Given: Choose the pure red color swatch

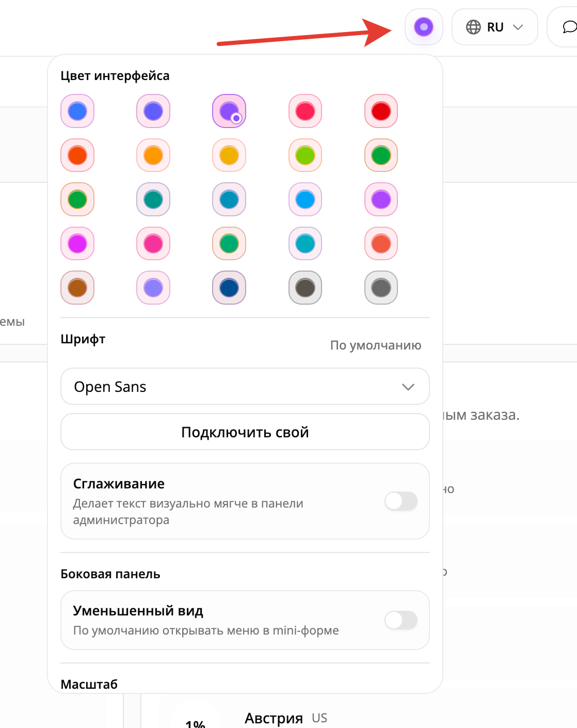Looking at the screenshot, I should coord(381,111).
